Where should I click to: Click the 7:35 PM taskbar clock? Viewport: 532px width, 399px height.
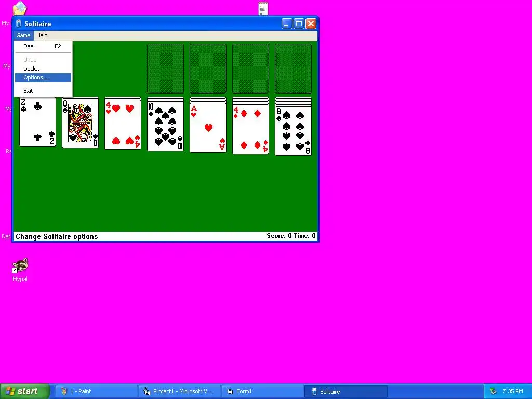[512, 392]
